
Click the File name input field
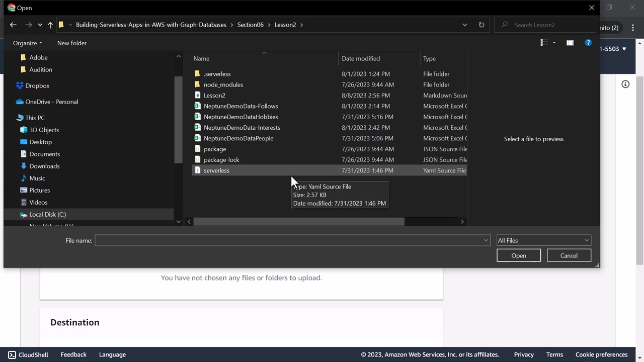(x=289, y=240)
